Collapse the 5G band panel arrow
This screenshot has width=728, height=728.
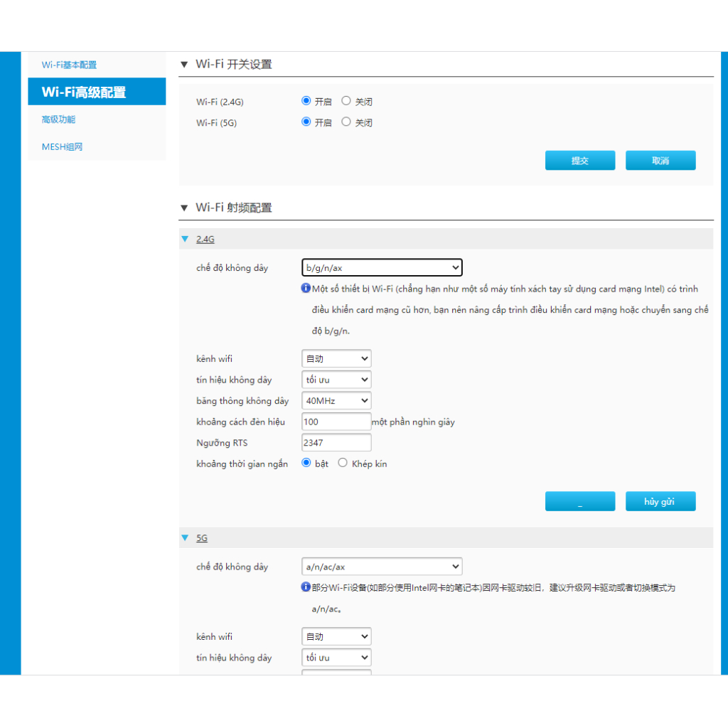pyautogui.click(x=185, y=538)
